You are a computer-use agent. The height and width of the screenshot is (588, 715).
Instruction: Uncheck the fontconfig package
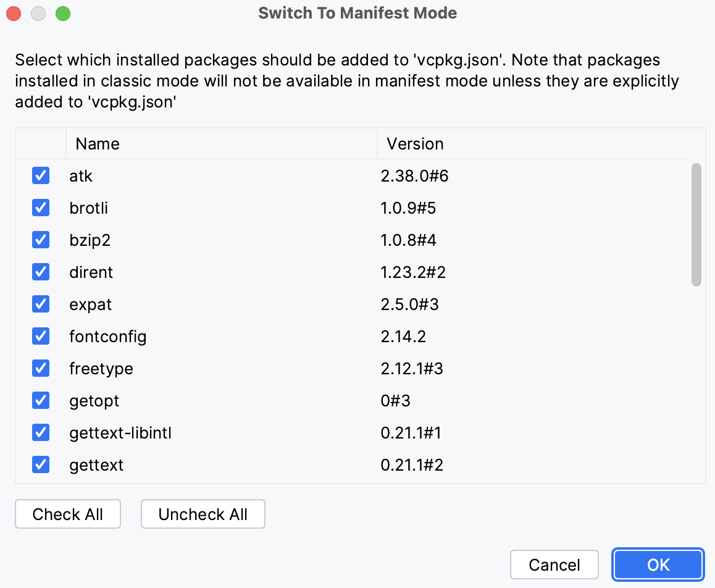point(40,336)
